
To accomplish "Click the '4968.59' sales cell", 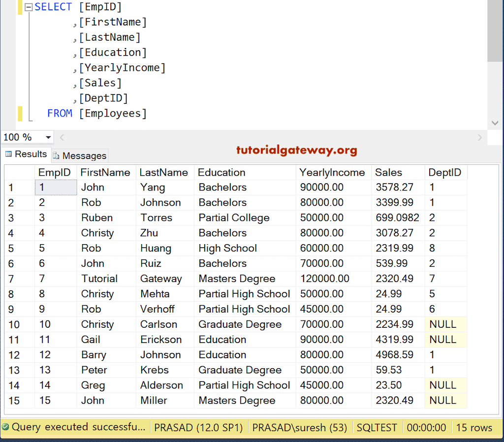I will [398, 355].
